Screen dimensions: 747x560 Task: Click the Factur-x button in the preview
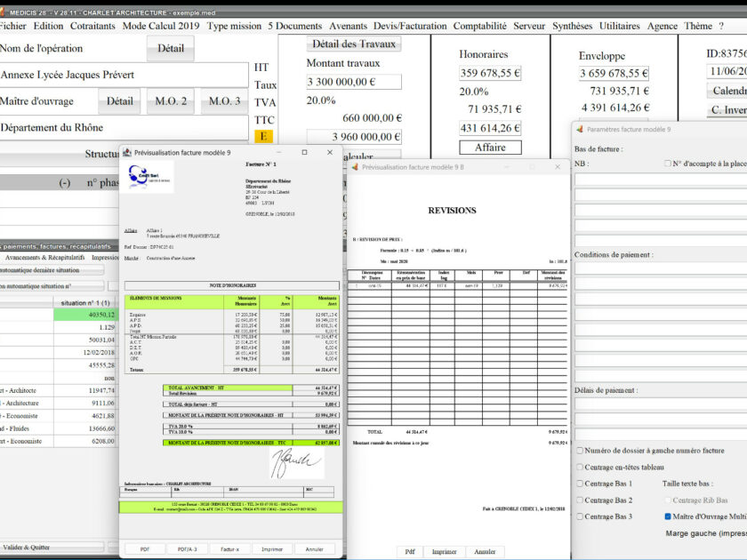[229, 549]
